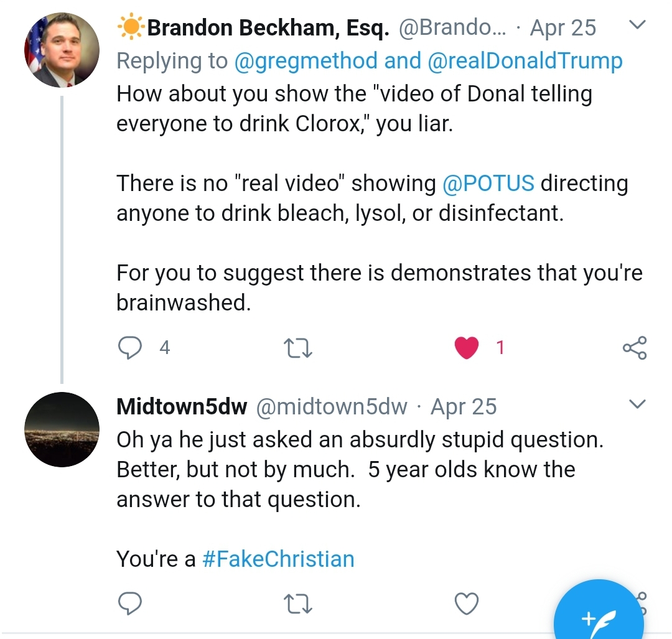
Task: Open the @gregmethod profile link
Action: click(x=306, y=61)
